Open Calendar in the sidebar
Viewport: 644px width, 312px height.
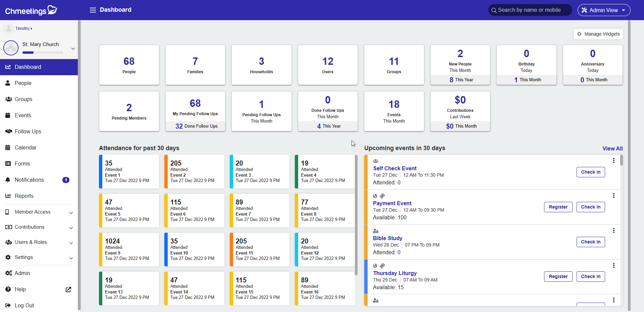[x=39, y=148]
